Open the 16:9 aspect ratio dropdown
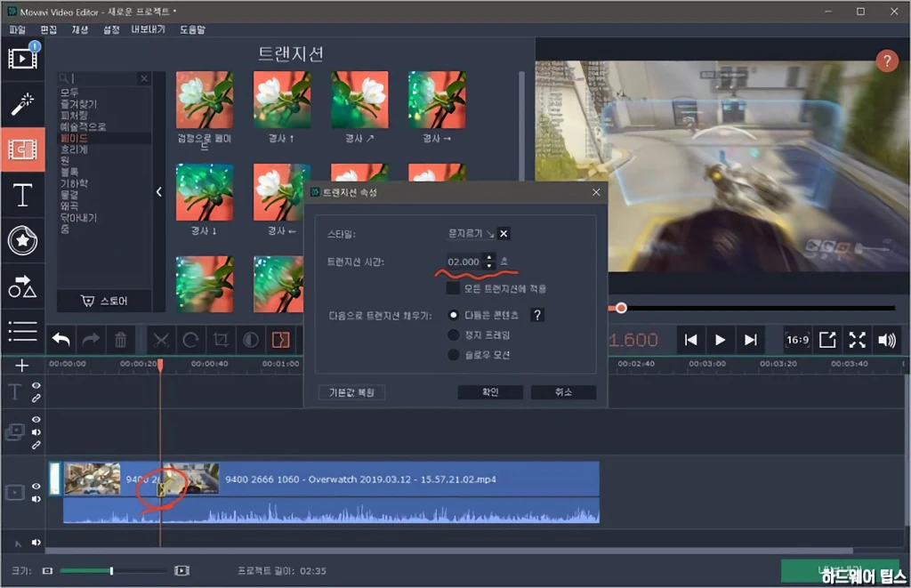 point(797,340)
